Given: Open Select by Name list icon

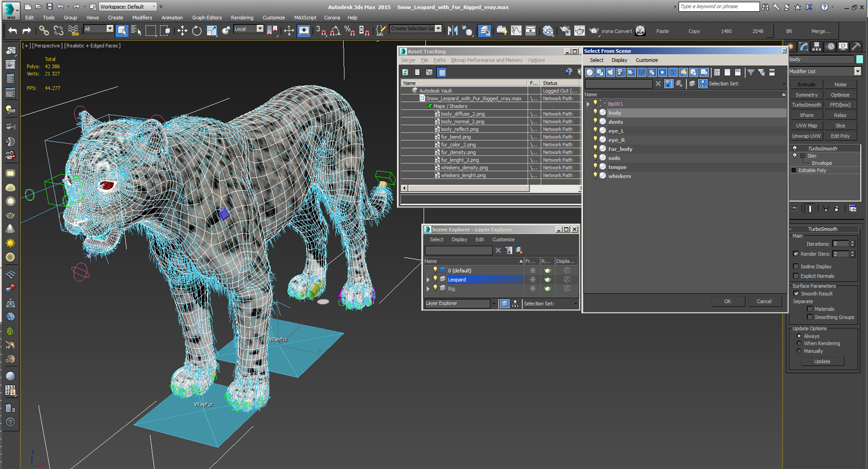Looking at the screenshot, I should click(136, 30).
